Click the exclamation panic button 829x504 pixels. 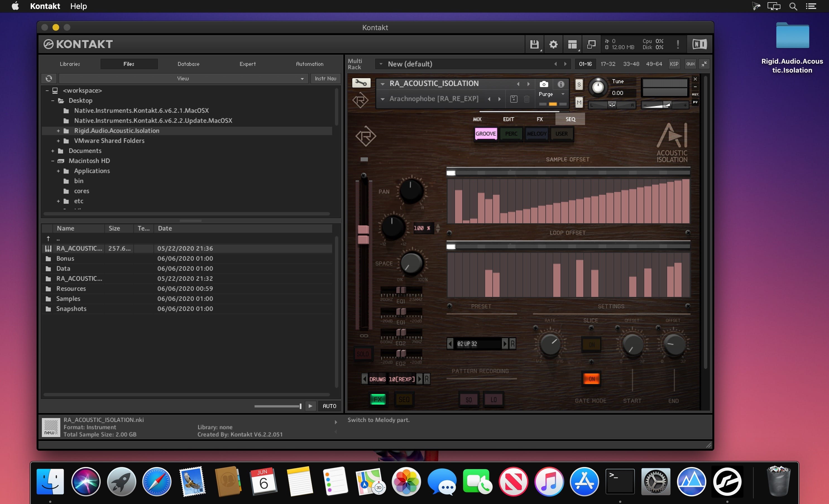[678, 44]
